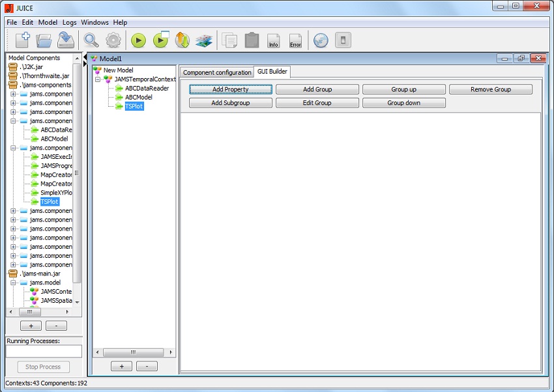The height and width of the screenshot is (392, 554).
Task: Open the Windows menu
Action: pos(95,22)
